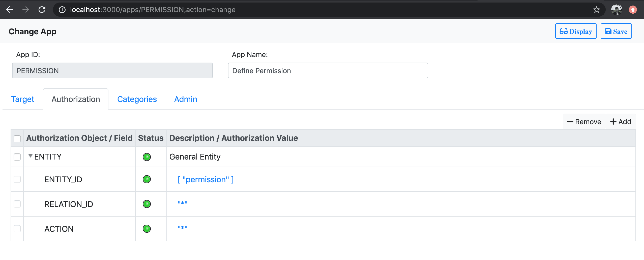644x260 pixels.
Task: Bookmark this page with the star icon
Action: click(596, 10)
